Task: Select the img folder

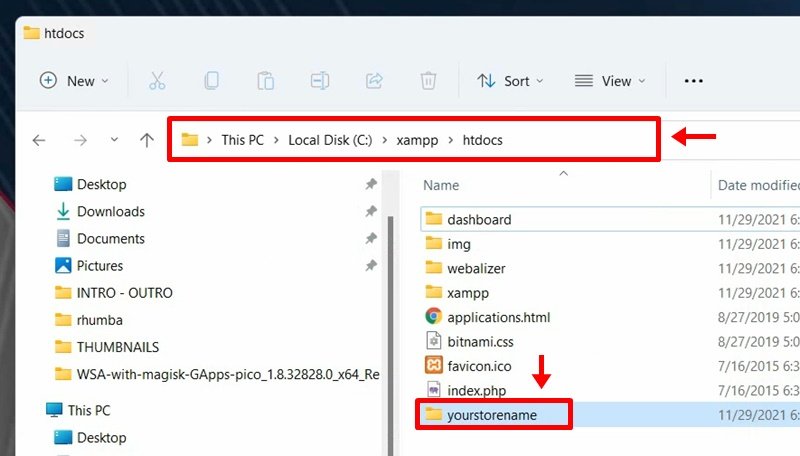Action: point(459,244)
